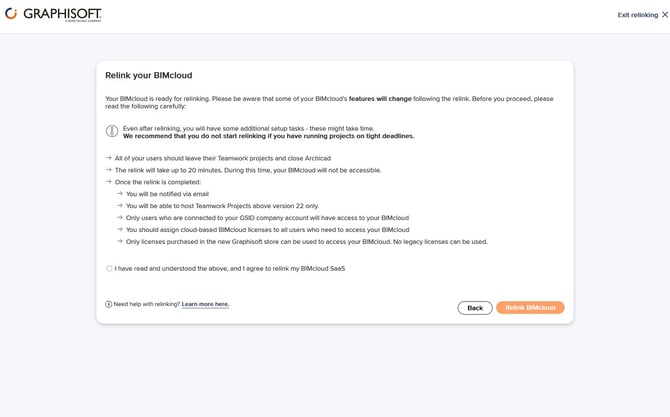Viewport: 670px width, 417px height.
Task: Tick the agreement checkbox to relink BIMcloud SaaS
Action: pyautogui.click(x=109, y=268)
